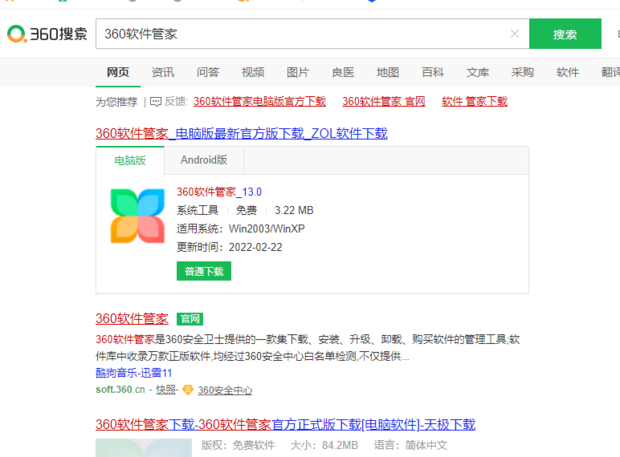
Task: Open the 地图 tab
Action: pyautogui.click(x=388, y=72)
